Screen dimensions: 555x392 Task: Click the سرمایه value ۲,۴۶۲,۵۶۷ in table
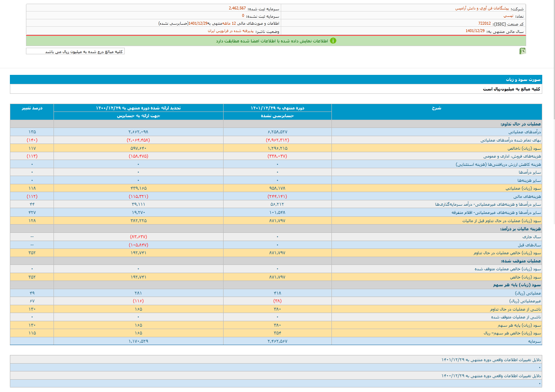[277, 341]
